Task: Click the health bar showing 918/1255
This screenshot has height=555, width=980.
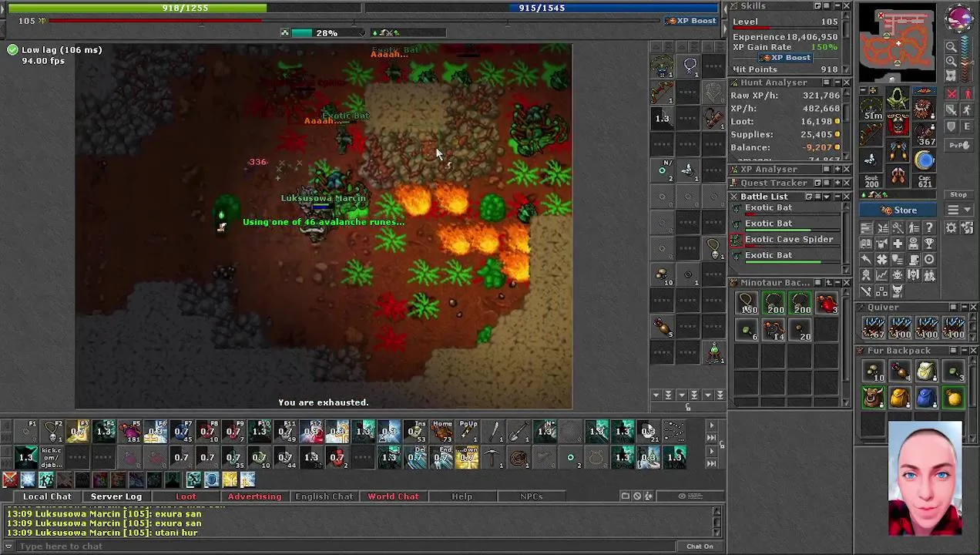Action: click(185, 8)
